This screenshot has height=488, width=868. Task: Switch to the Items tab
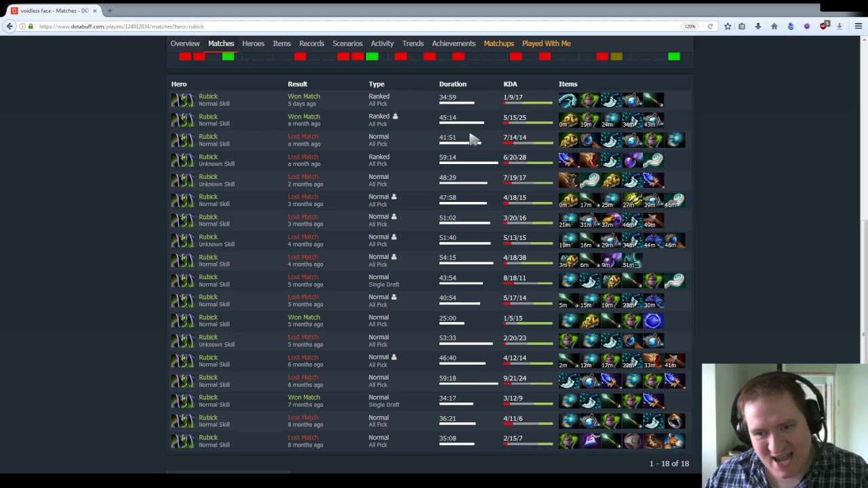coord(281,43)
